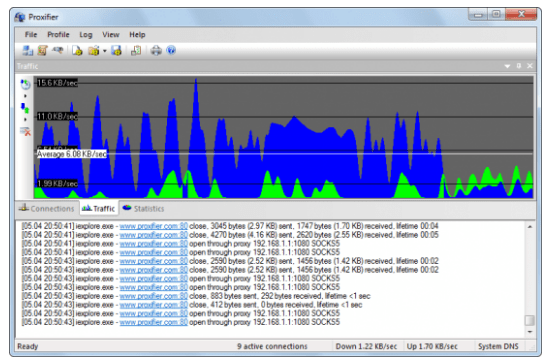Click the printer toolbar icon
Screen dimensions: 547x362
156,51
